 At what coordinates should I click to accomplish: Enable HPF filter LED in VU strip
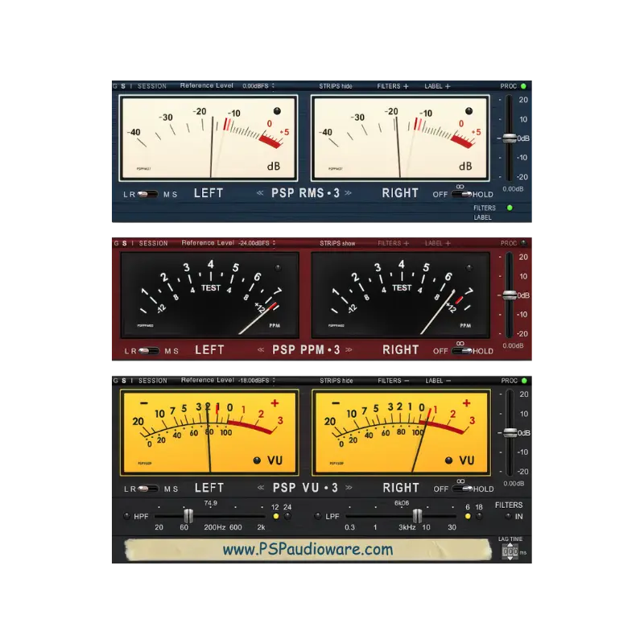(x=126, y=516)
